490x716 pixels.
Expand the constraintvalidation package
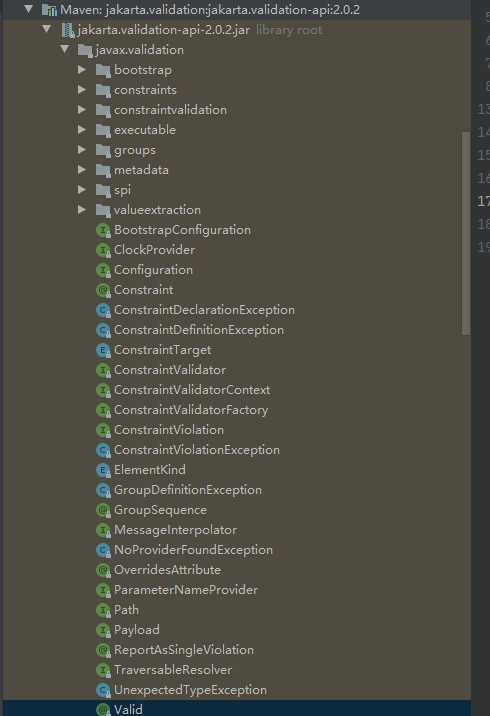tap(82, 110)
